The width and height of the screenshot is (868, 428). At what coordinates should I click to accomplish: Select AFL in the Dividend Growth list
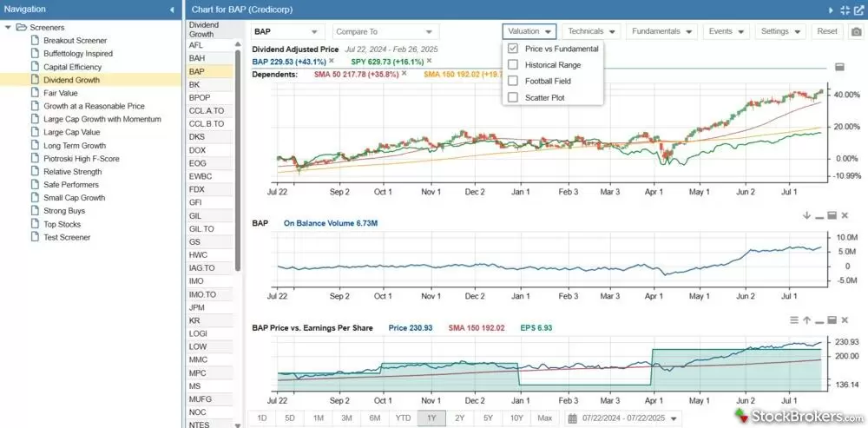tap(209, 45)
